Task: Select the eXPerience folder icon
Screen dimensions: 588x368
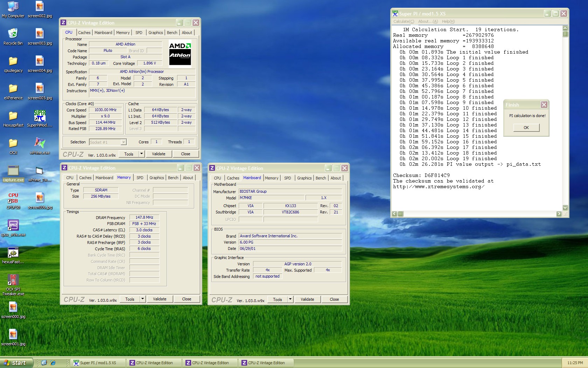Action: coord(13,91)
